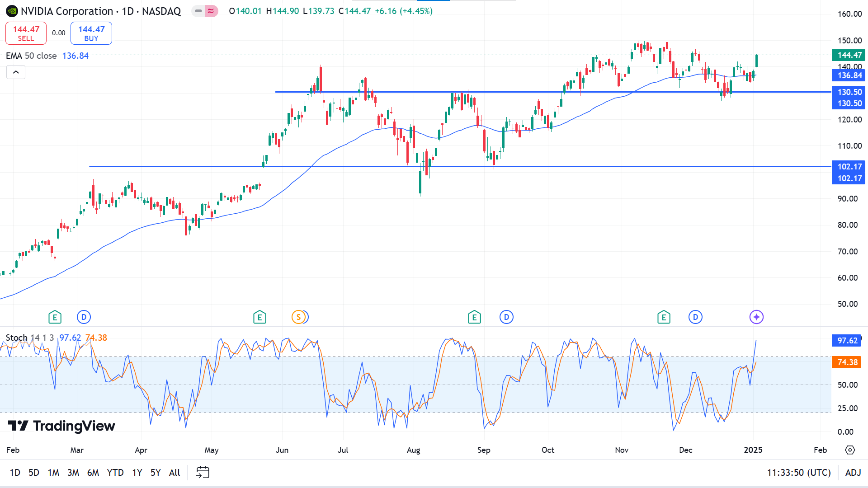
Task: Select the EMA 50 close indicator label
Action: pos(31,56)
